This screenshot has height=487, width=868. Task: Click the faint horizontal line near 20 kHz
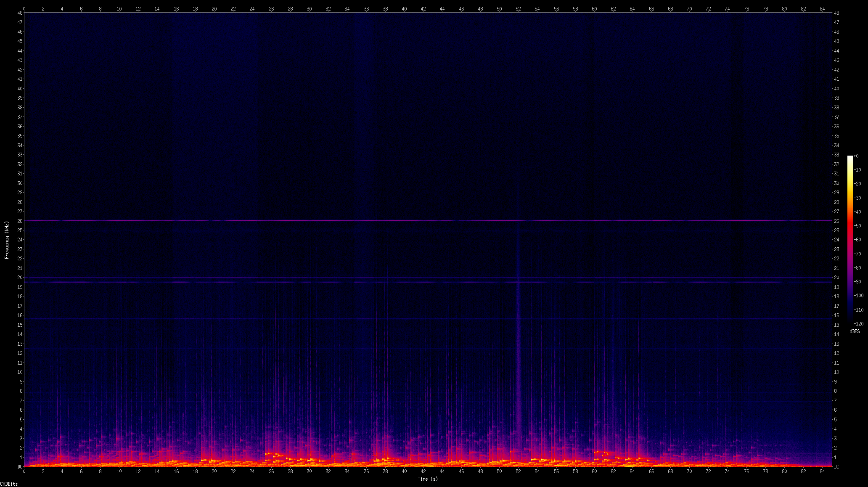[421, 278]
